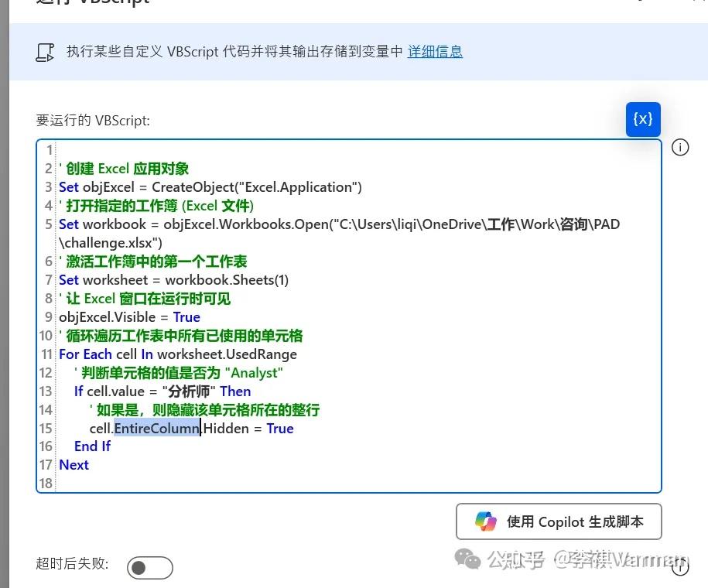
Task: Click the keyword For Each on line 11
Action: pyautogui.click(x=85, y=354)
